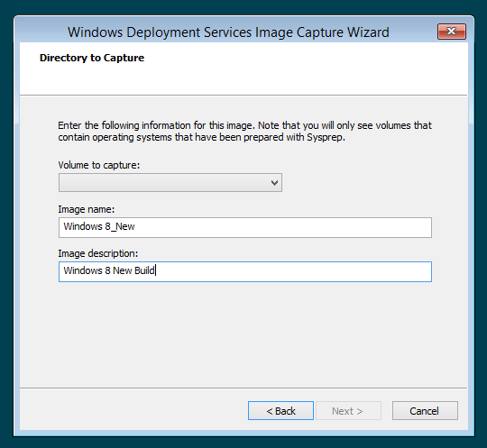The width and height of the screenshot is (487, 448).
Task: Cancel the image capture wizard
Action: pos(425,411)
